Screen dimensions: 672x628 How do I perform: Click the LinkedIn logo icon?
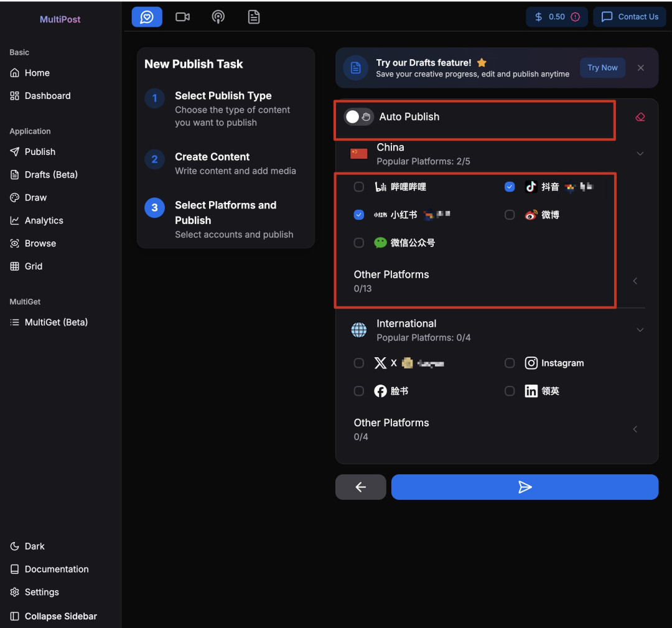531,391
